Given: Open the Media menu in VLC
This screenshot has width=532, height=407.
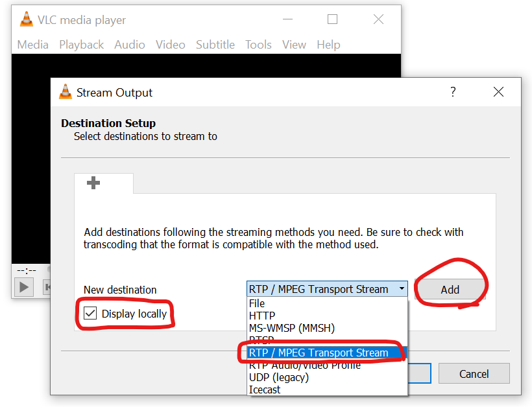Looking at the screenshot, I should [x=32, y=44].
